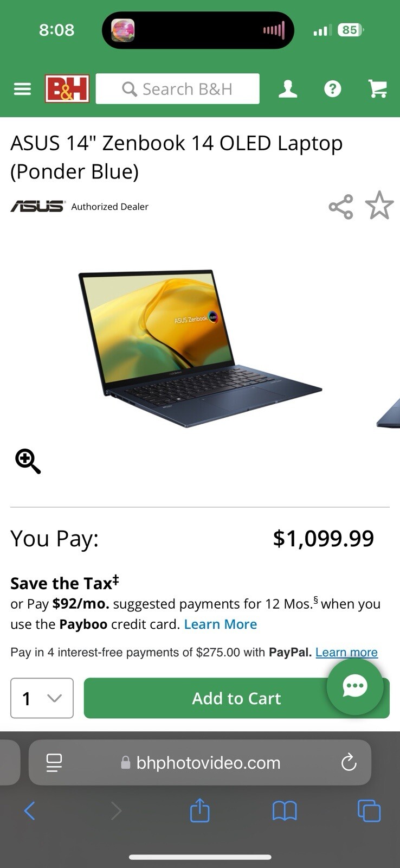Focus the Search B&H field
Image resolution: width=400 pixels, height=868 pixels.
178,89
